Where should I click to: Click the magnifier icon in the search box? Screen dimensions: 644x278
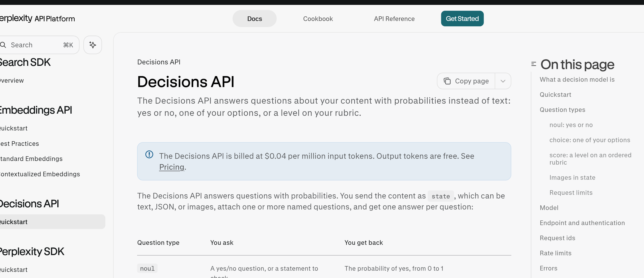[3, 45]
